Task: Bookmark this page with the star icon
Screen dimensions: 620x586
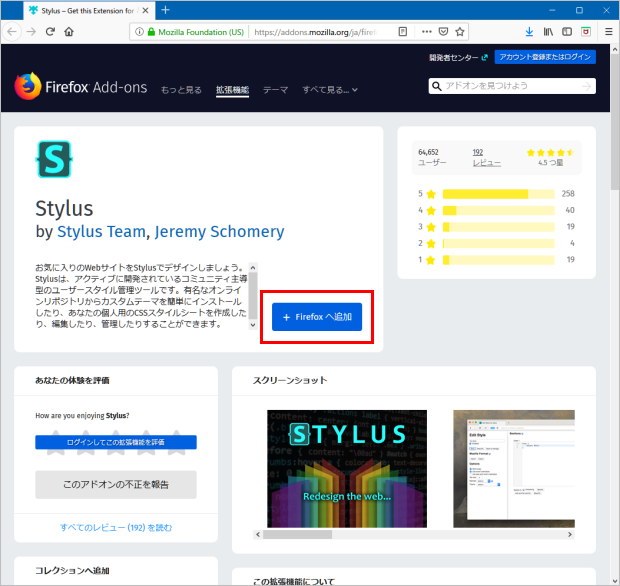Action: pos(459,32)
